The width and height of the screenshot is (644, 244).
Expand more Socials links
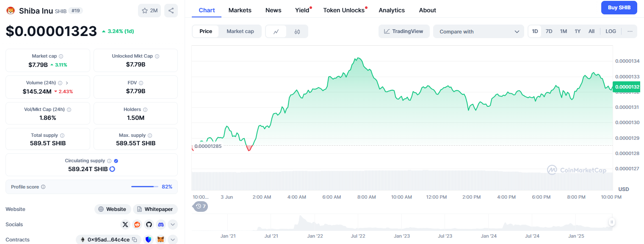pyautogui.click(x=173, y=225)
